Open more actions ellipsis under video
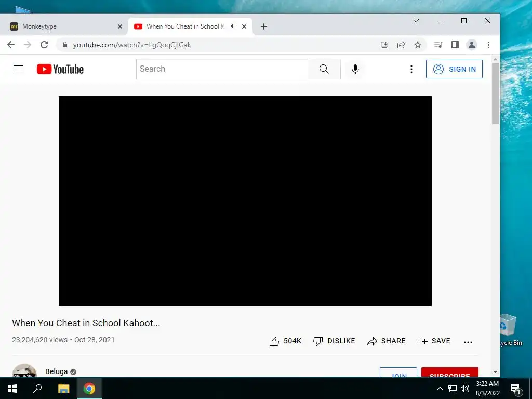The width and height of the screenshot is (532, 399). 468,342
